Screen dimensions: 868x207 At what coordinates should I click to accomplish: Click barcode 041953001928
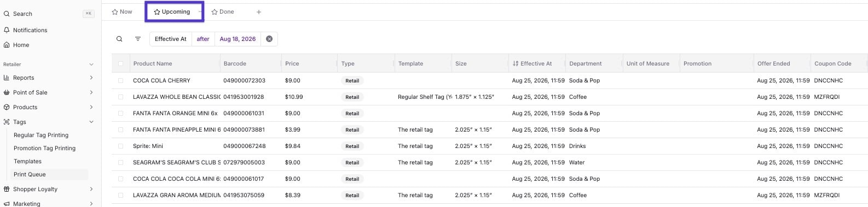pos(244,97)
